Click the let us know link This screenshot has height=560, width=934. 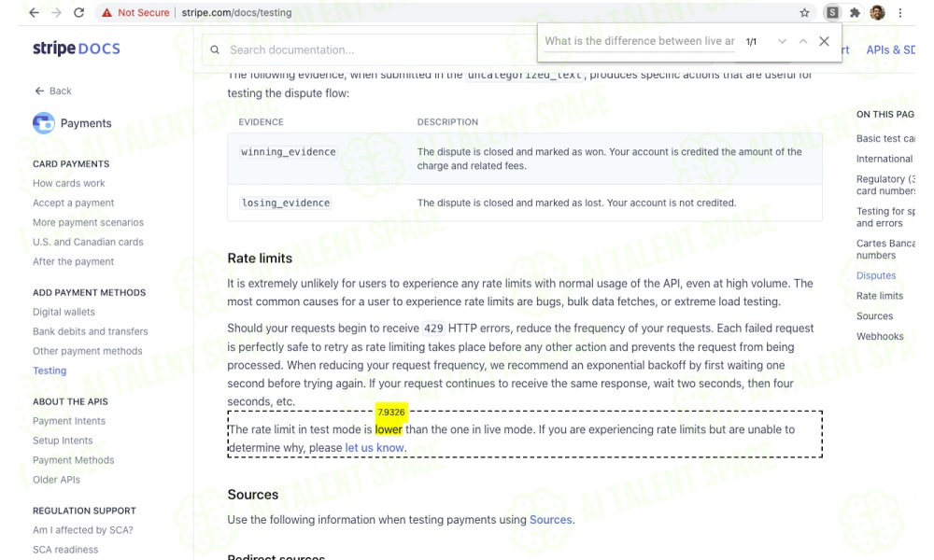tap(375, 447)
